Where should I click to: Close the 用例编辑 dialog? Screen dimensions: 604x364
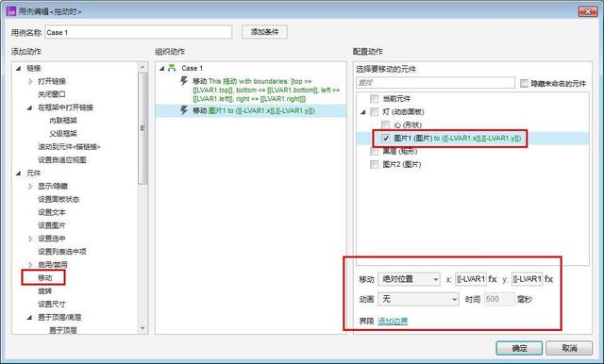pos(588,11)
